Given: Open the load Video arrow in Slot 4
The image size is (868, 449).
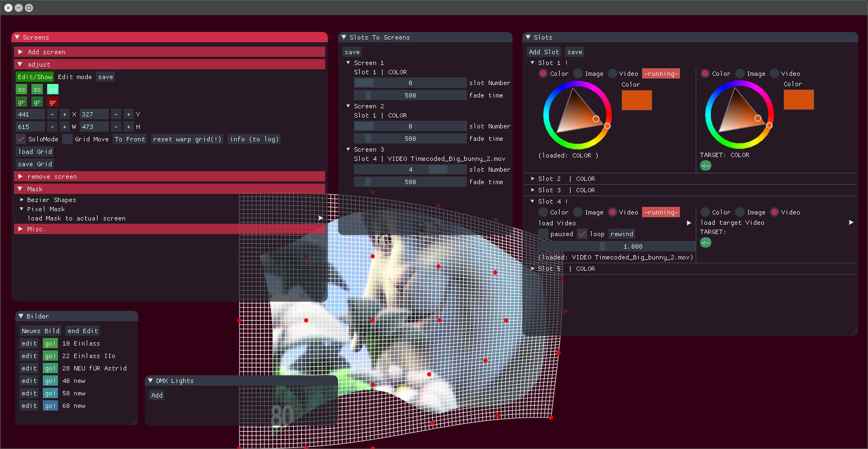Looking at the screenshot, I should [x=689, y=223].
